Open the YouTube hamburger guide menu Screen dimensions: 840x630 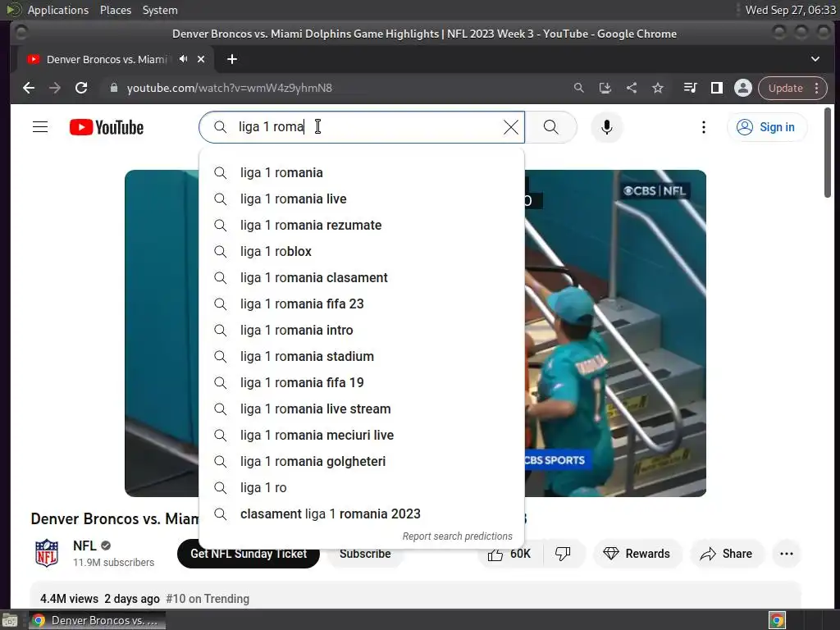pyautogui.click(x=40, y=127)
